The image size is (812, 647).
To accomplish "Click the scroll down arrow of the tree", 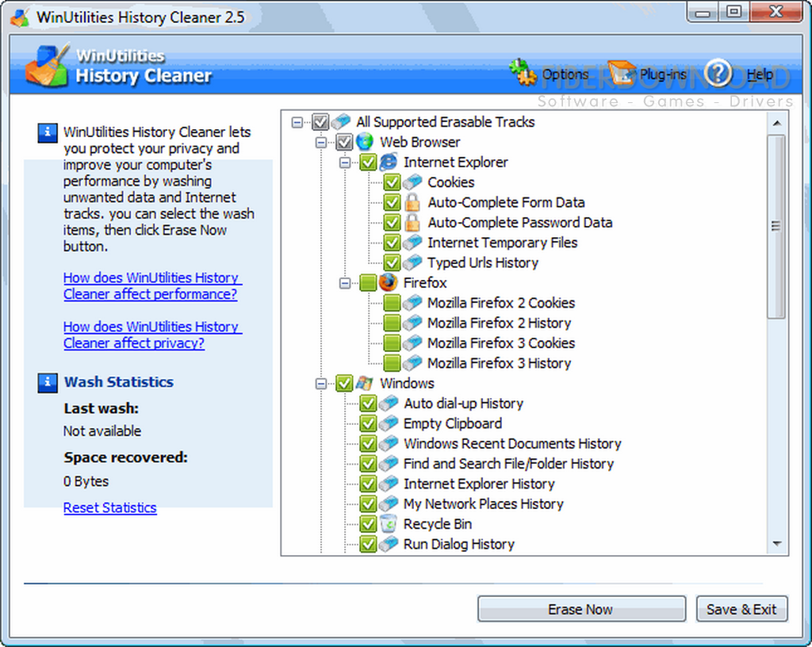I will (776, 543).
